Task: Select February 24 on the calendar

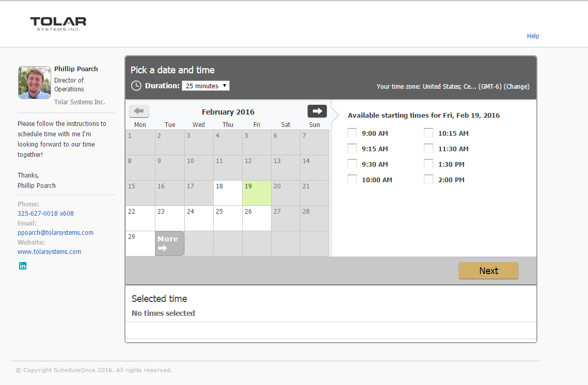Action: (x=199, y=218)
